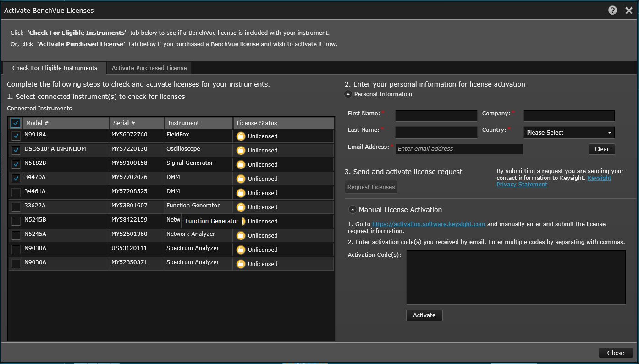This screenshot has height=364, width=639.
Task: Uncheck the 34470A DMM checkbox
Action: (x=16, y=179)
